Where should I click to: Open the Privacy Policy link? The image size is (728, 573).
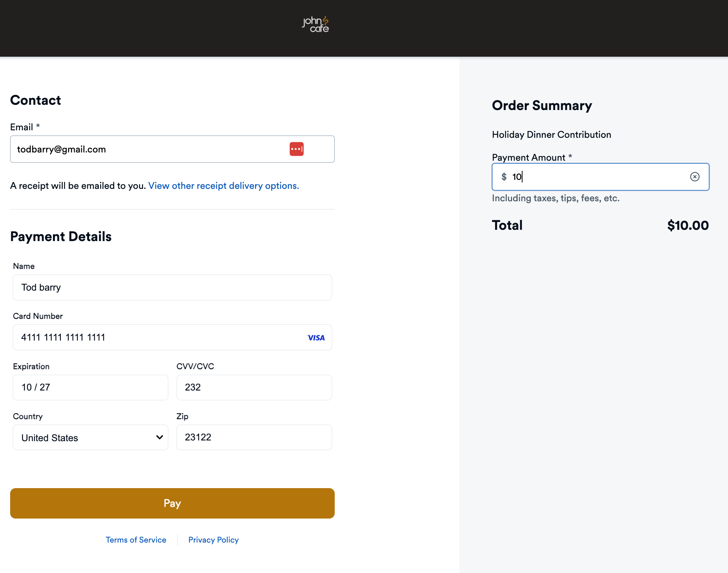tap(213, 540)
